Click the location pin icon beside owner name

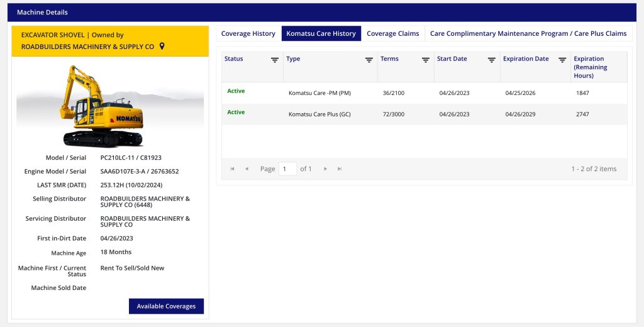pos(162,47)
